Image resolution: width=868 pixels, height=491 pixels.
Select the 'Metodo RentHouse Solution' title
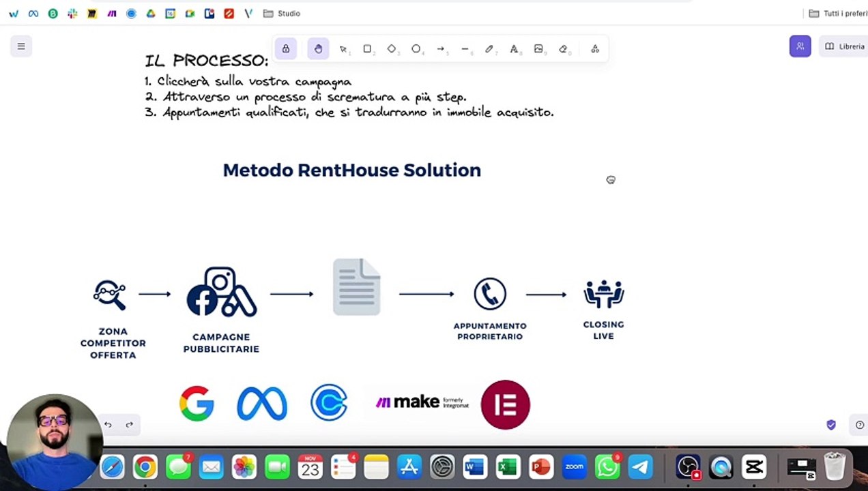[352, 170]
